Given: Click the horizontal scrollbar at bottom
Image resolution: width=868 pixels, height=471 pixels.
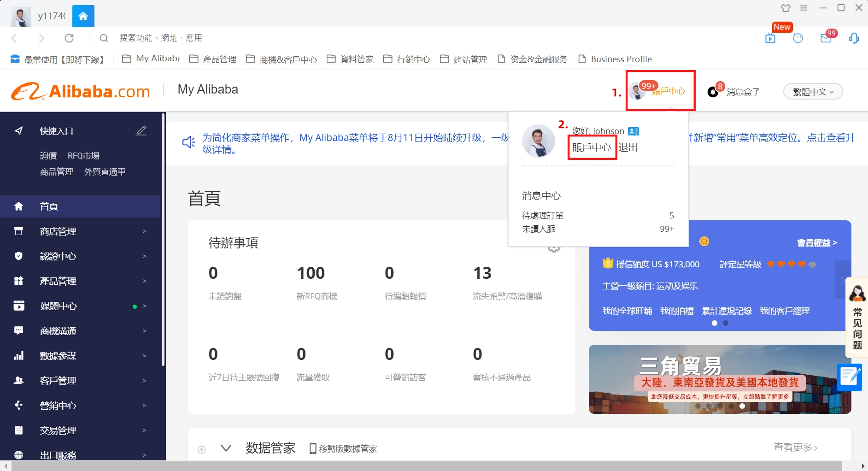Looking at the screenshot, I should pos(427,466).
